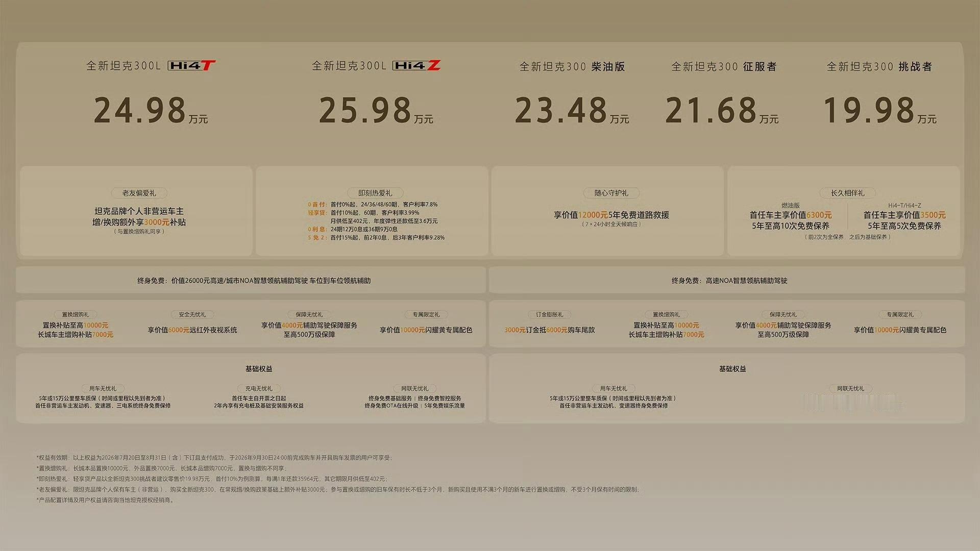Click the 随心守护礼 pill label
This screenshot has width=980, height=551.
coord(611,193)
